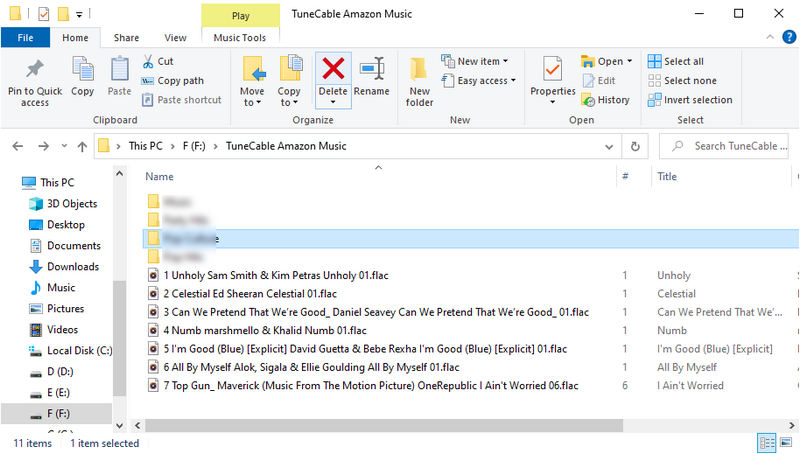
Task: Switch to large icons view in status bar
Action: 786,443
